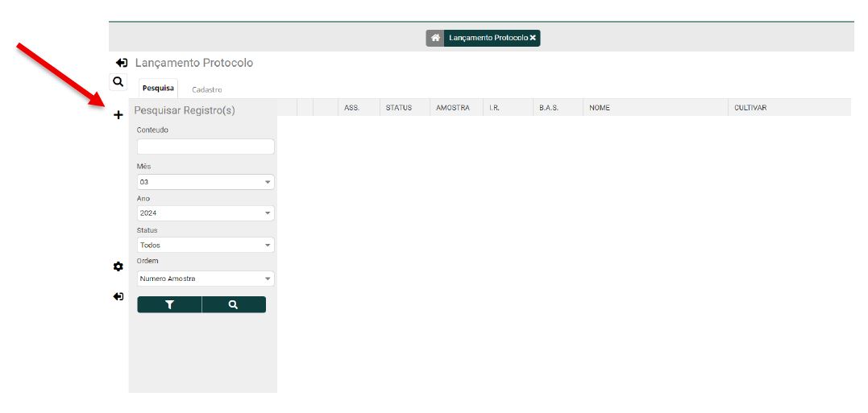The image size is (868, 413).
Task: Open the Cadastro tab
Action: pos(207,89)
